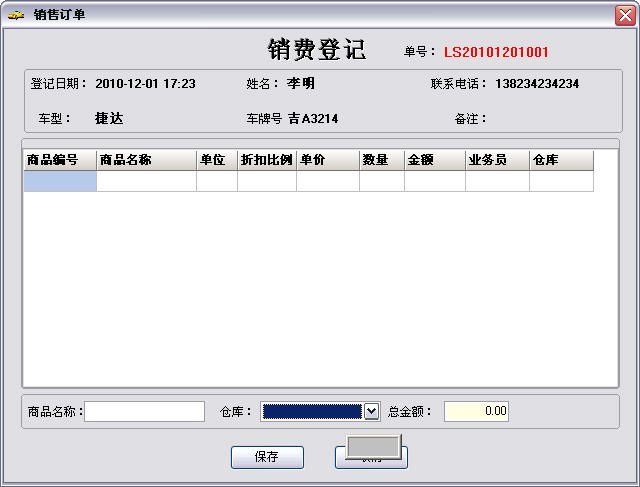Click the 总金额 field showing 0.00
The width and height of the screenshot is (640, 487).
pyautogui.click(x=476, y=411)
